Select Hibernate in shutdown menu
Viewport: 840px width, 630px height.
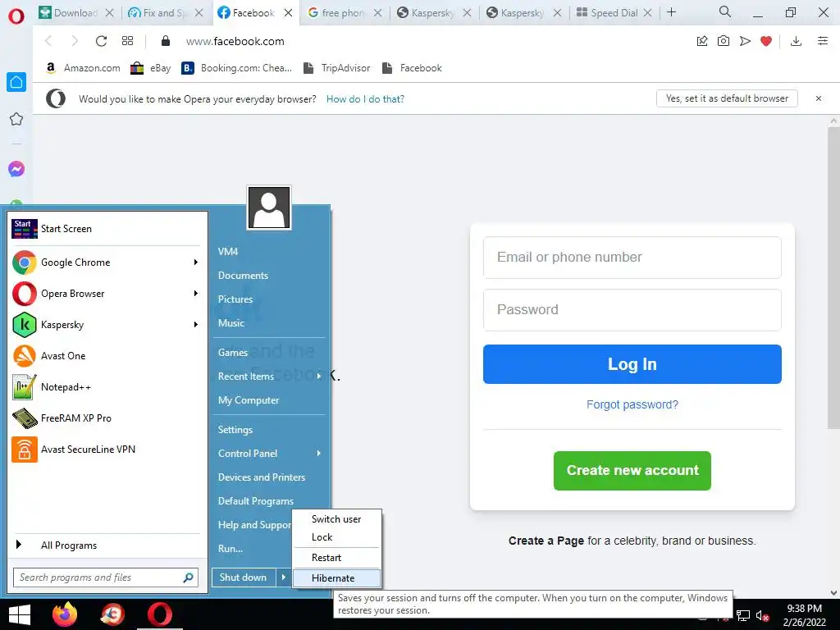337,578
